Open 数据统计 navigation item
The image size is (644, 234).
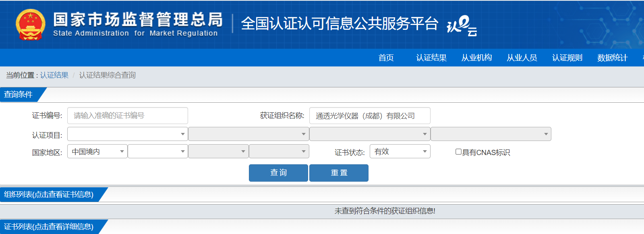click(x=612, y=58)
